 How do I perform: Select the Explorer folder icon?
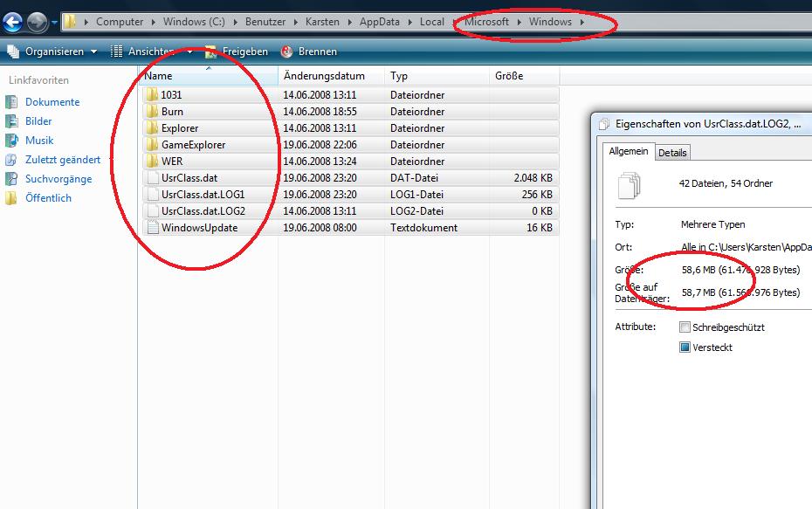152,127
